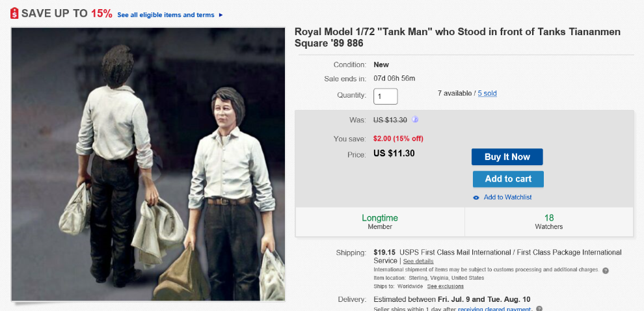This screenshot has height=311, width=644.
Task: Click the Longtime Member badge
Action: (380, 222)
